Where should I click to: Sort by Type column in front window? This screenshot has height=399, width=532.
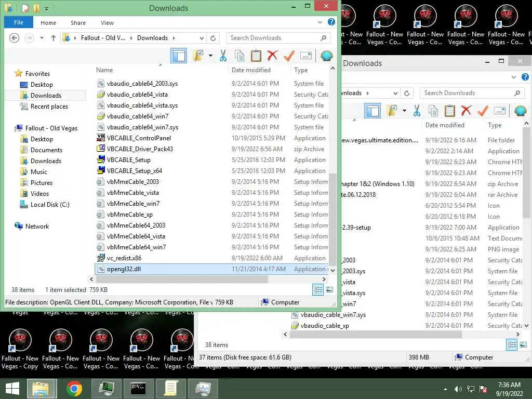[301, 70]
